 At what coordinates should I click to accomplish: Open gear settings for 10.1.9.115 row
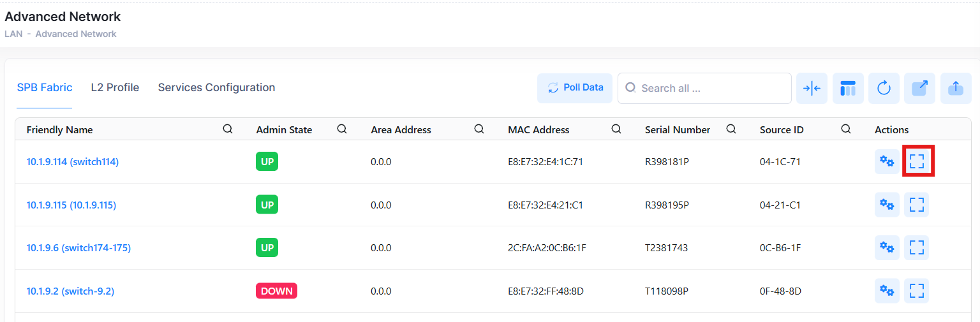887,205
